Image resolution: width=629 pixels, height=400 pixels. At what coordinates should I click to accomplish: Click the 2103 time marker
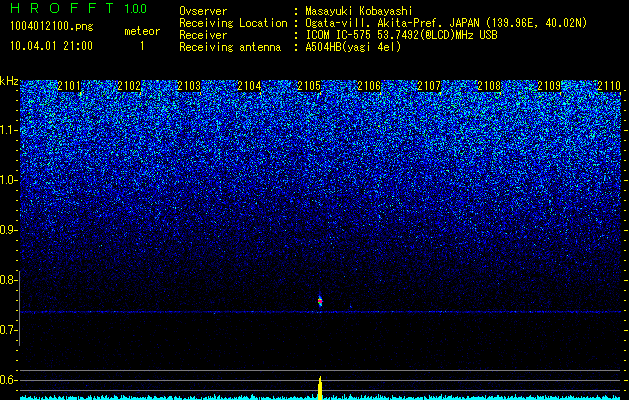189,86
